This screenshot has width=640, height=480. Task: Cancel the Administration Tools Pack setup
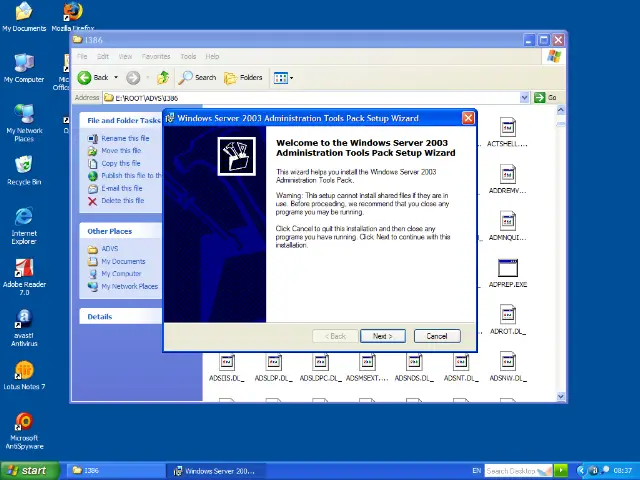click(x=437, y=336)
